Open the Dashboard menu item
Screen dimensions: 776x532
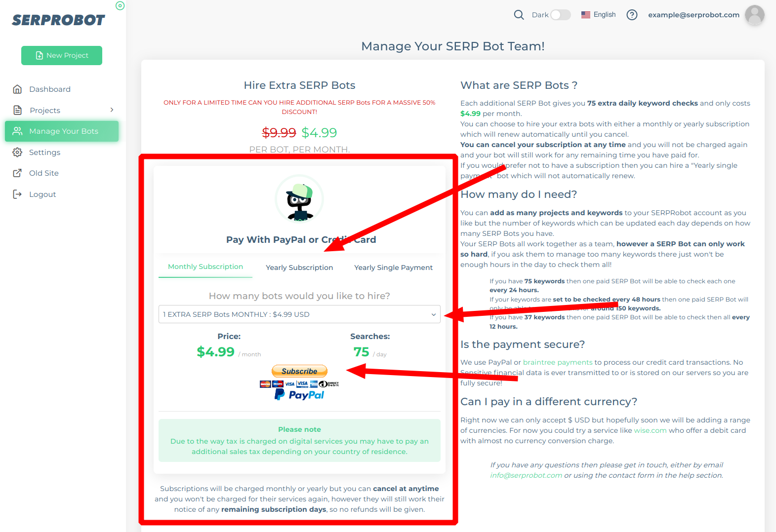(50, 89)
